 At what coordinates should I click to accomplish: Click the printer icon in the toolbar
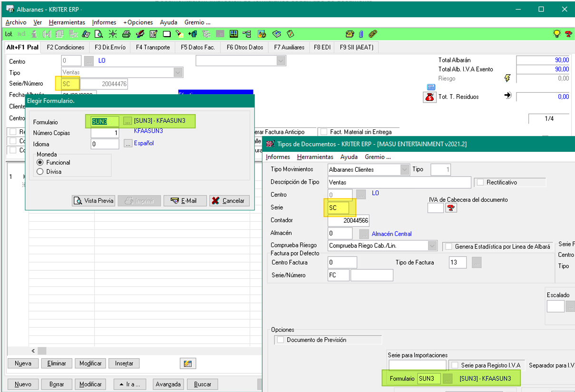pos(126,34)
